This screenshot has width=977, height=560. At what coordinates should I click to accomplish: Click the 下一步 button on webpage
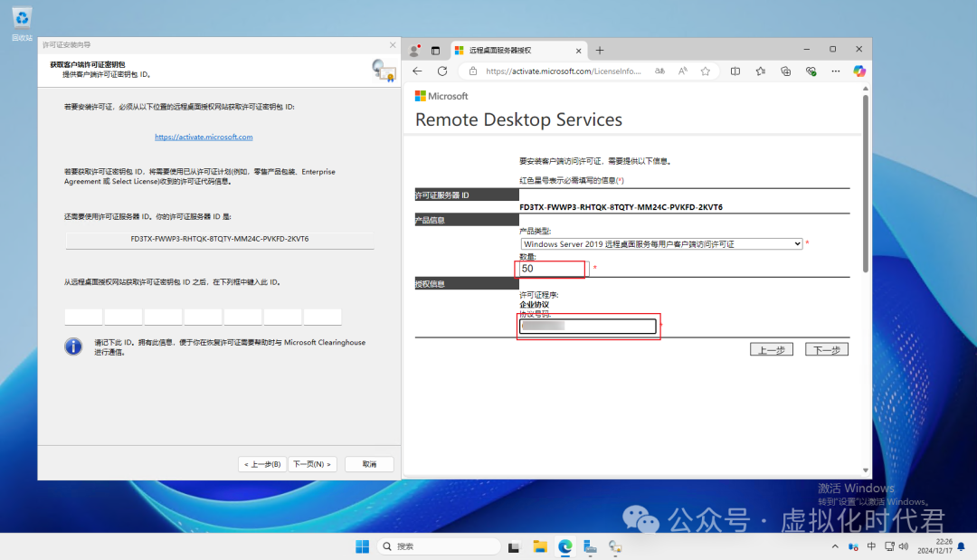(826, 349)
